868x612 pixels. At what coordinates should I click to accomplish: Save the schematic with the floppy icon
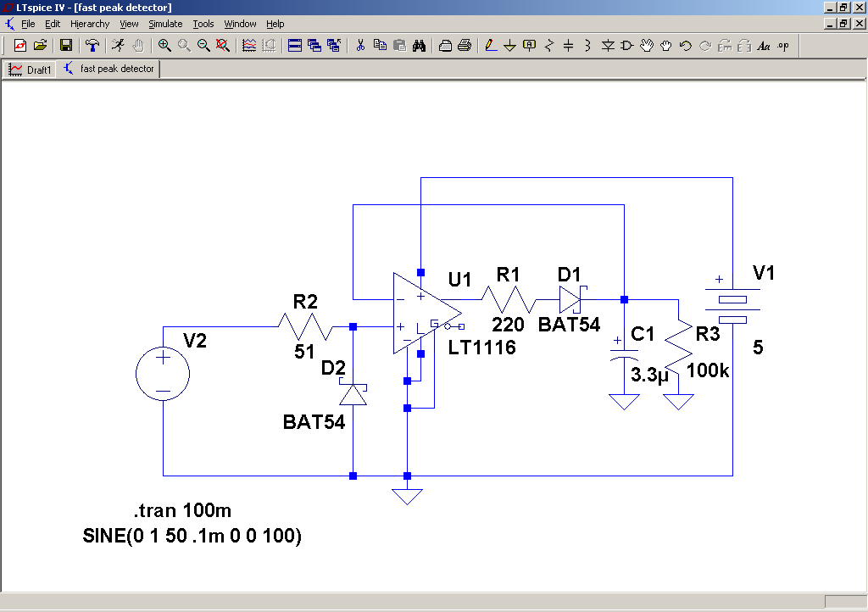point(66,46)
